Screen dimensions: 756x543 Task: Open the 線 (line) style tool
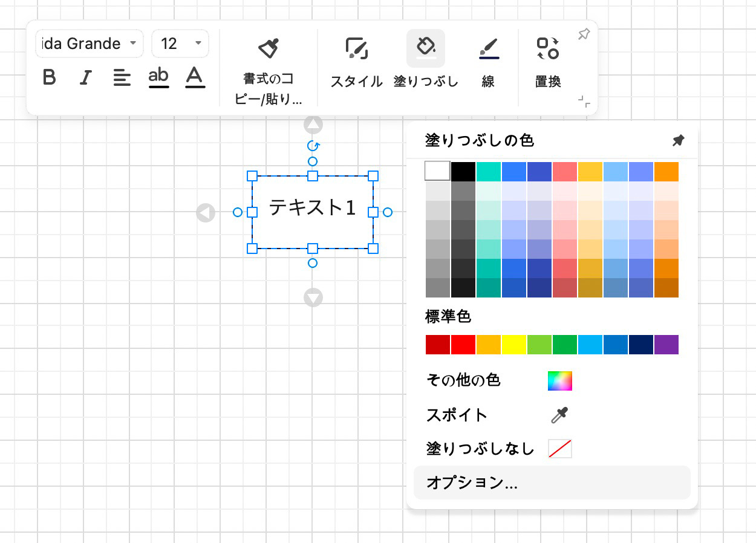(489, 48)
